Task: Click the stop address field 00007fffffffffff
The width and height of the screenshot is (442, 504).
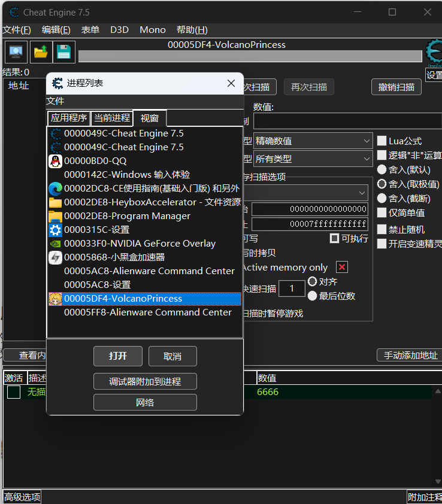Action: 310,224
